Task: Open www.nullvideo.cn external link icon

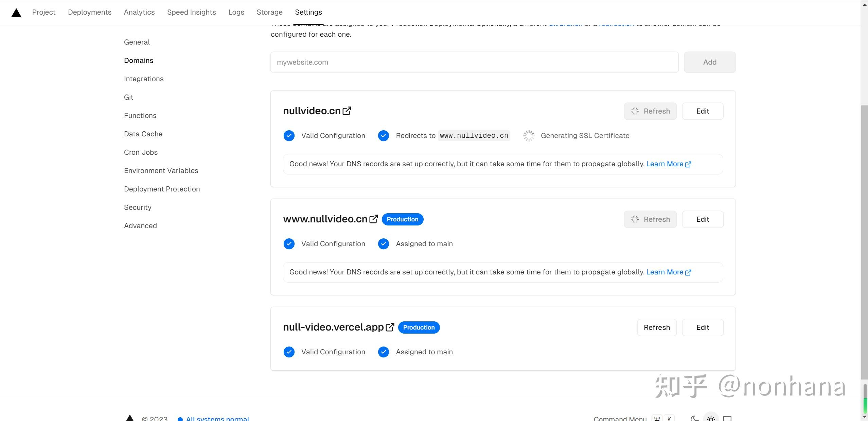Action: pyautogui.click(x=374, y=219)
